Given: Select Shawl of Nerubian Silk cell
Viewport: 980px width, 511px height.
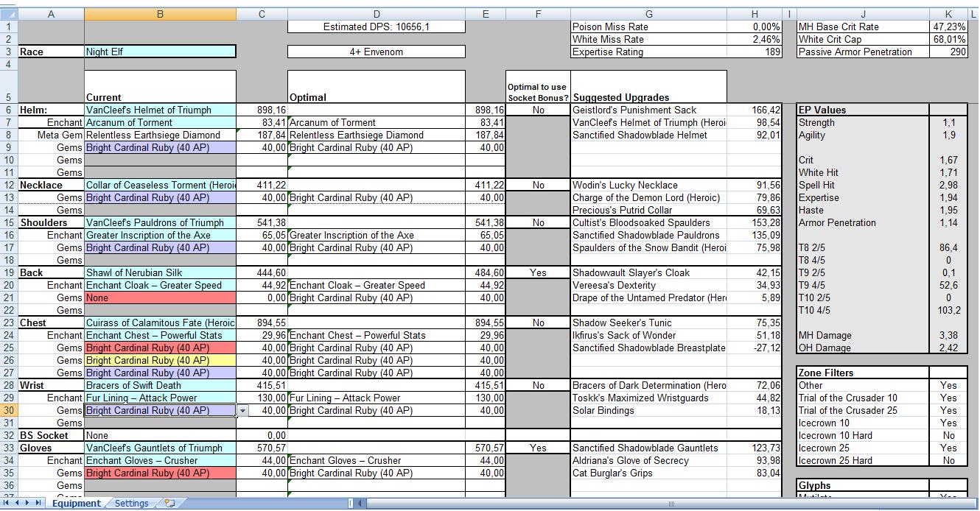Looking at the screenshot, I should click(161, 272).
